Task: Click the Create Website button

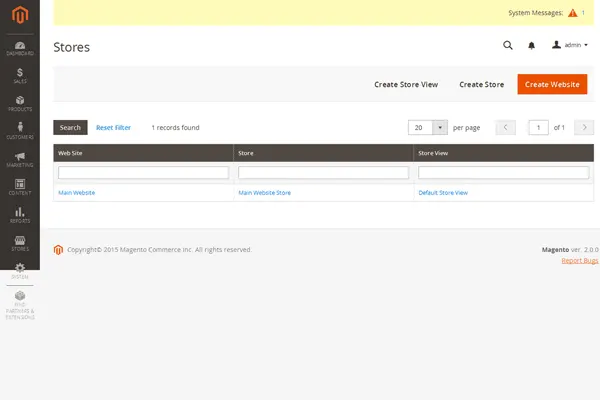Action: tap(552, 84)
